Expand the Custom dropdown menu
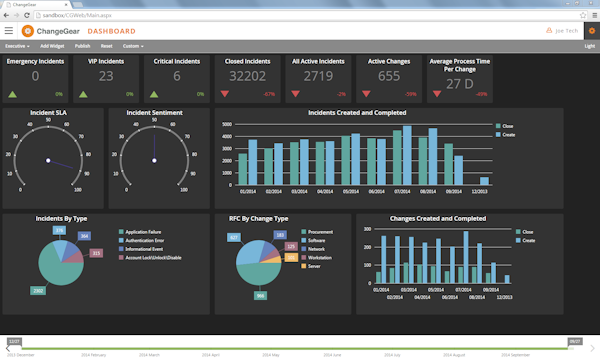Screen dimensions: 600x361 (133, 46)
